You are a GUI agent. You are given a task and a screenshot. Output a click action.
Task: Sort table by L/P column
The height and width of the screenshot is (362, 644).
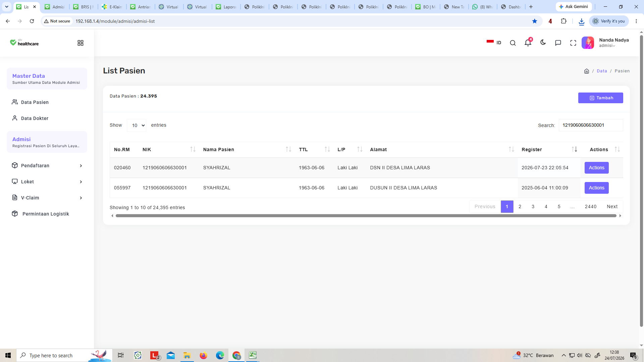(350, 149)
